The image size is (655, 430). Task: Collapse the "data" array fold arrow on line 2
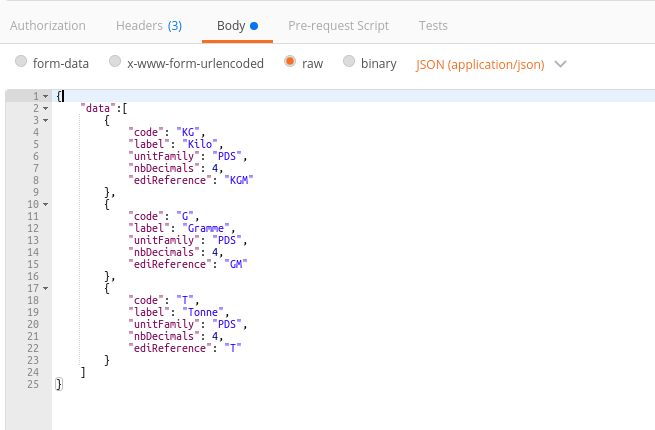tap(46, 108)
